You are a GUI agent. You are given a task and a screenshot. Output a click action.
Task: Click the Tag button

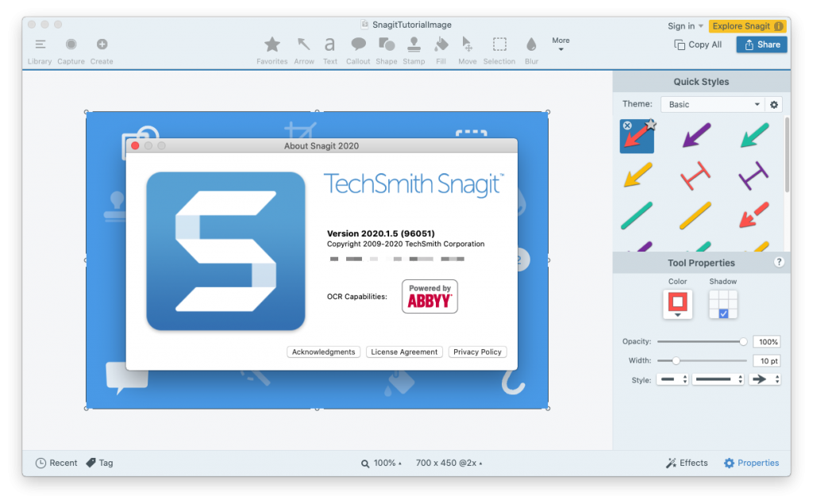point(99,463)
